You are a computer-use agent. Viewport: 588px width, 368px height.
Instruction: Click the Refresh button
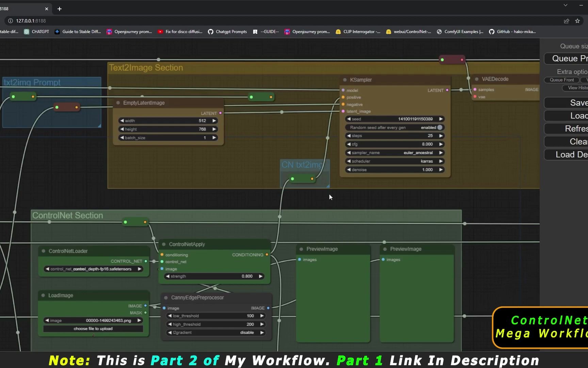point(566,129)
